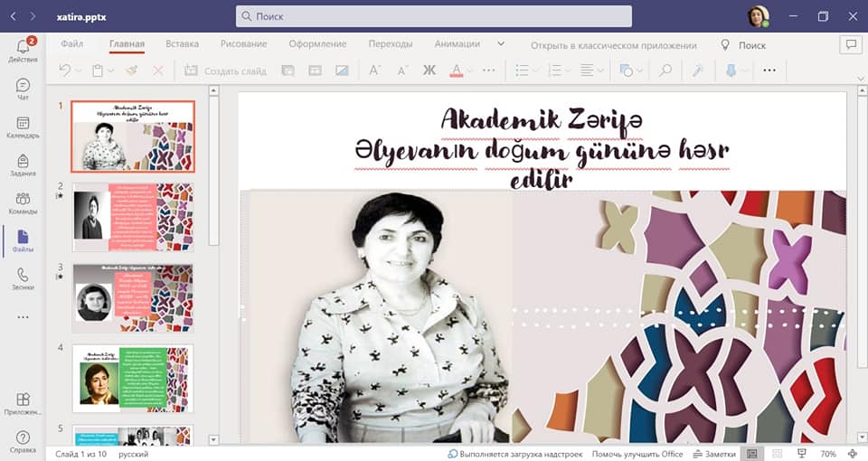Switch to the Главная tab
The width and height of the screenshot is (868, 461).
127,43
